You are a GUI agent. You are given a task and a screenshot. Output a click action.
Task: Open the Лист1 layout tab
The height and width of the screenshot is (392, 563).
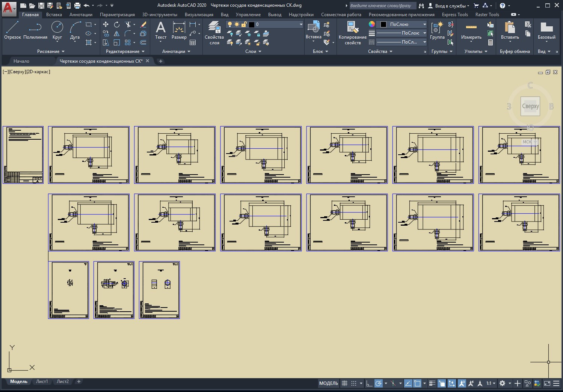(x=42, y=381)
